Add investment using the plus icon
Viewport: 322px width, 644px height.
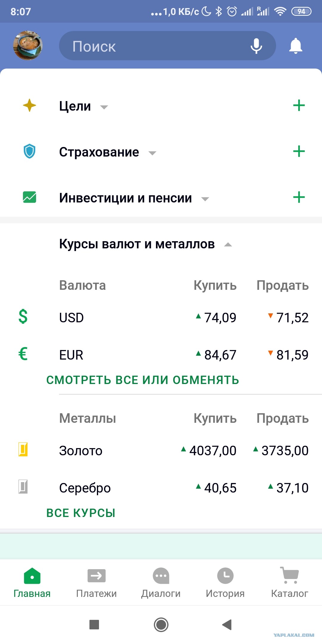[299, 197]
